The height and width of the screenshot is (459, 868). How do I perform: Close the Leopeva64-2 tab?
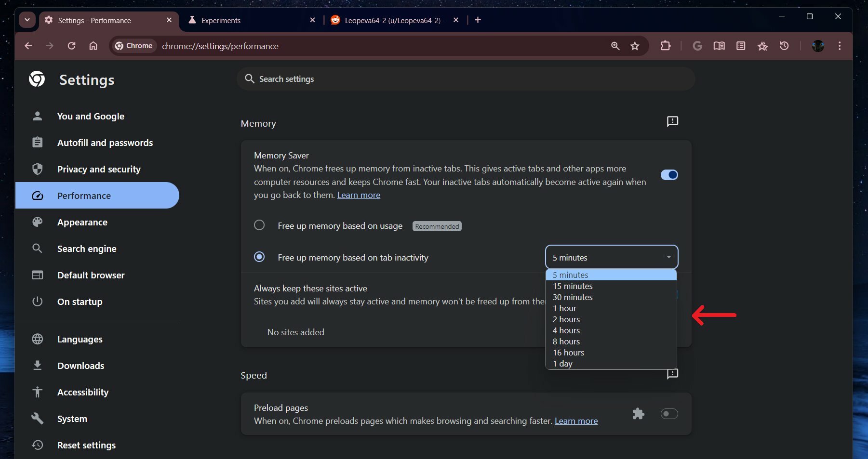pos(456,20)
